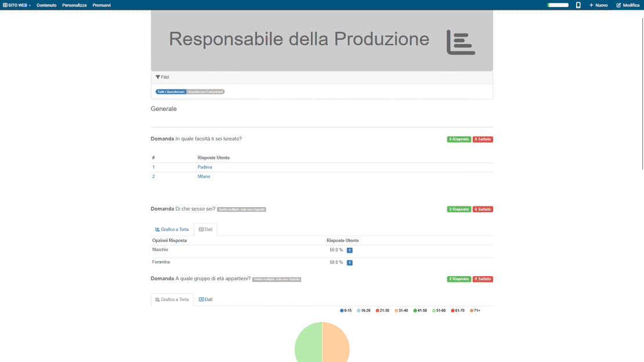Select the Dati tab for sesso question

[x=205, y=229]
